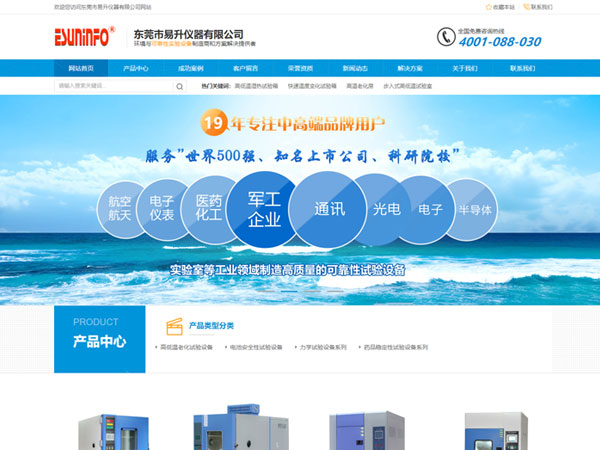The width and height of the screenshot is (600, 450).
Task: Click the 产品类型分类 heading
Action: [211, 326]
